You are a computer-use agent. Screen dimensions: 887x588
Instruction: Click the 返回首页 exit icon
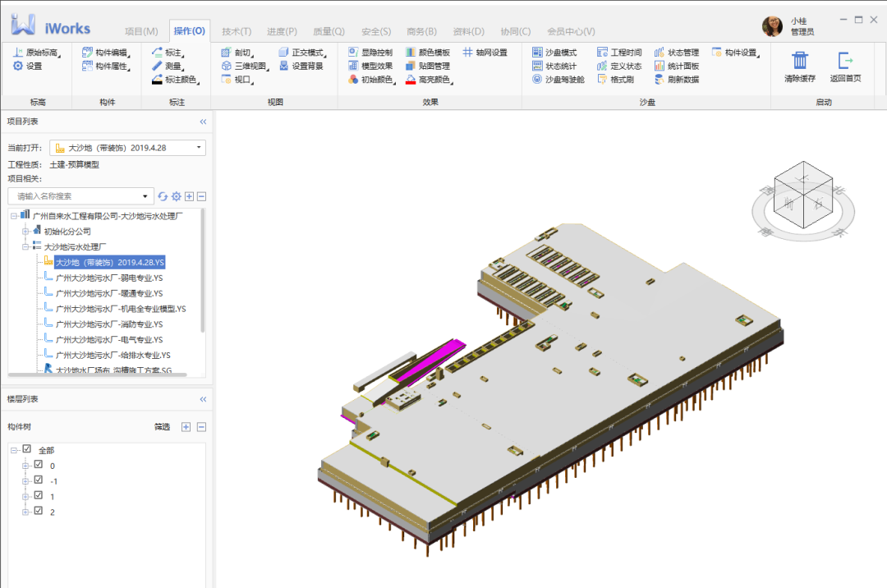(x=845, y=60)
